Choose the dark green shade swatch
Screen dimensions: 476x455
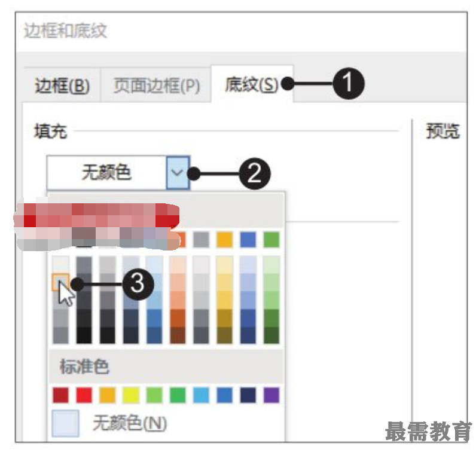271,318
